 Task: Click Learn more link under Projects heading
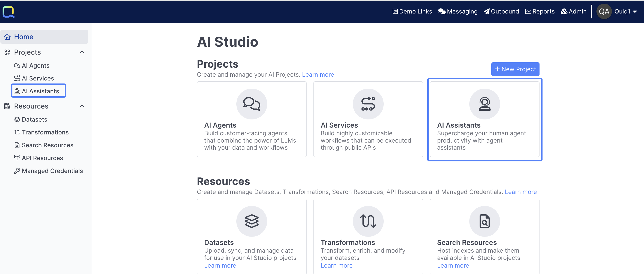318,74
